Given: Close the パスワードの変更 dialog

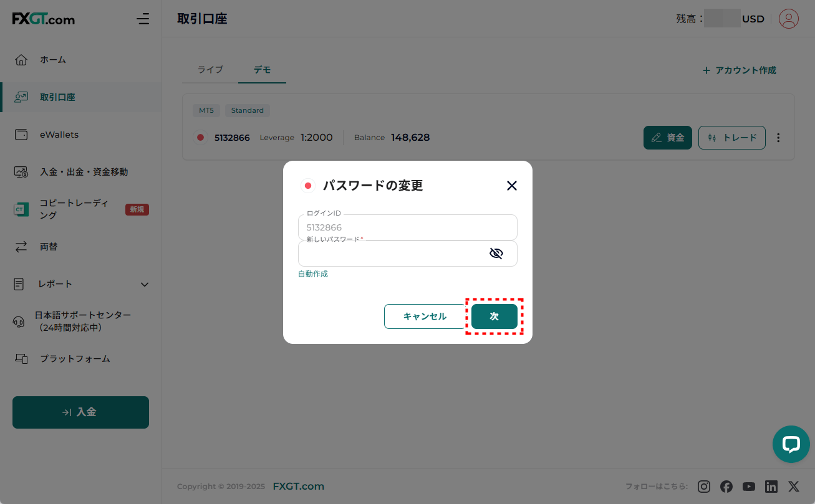Looking at the screenshot, I should tap(511, 186).
